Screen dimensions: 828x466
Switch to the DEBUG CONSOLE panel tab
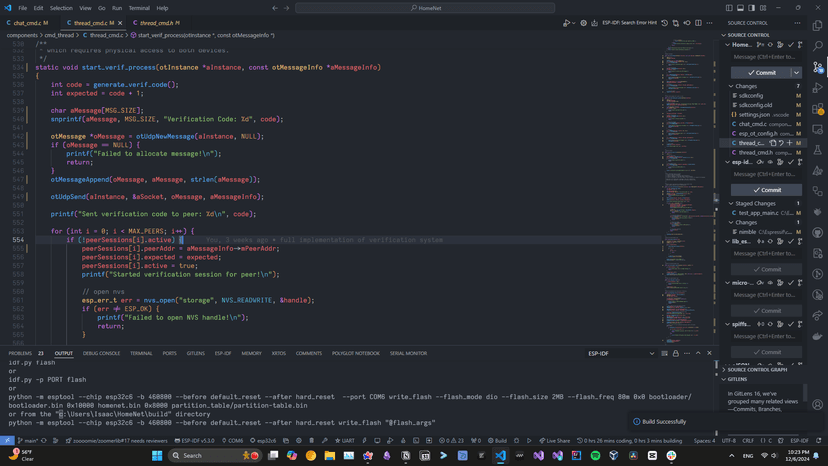(101, 353)
